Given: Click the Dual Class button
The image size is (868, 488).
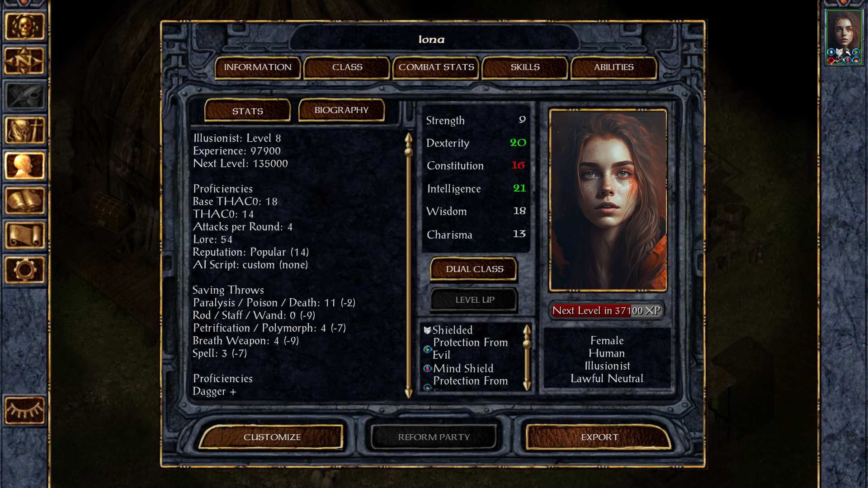Looking at the screenshot, I should click(x=474, y=269).
